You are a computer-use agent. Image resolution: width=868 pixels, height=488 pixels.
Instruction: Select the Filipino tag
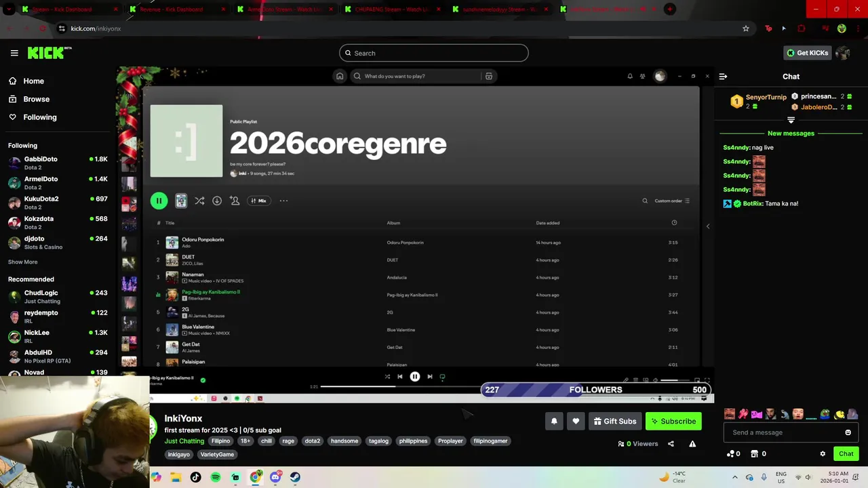tap(220, 441)
